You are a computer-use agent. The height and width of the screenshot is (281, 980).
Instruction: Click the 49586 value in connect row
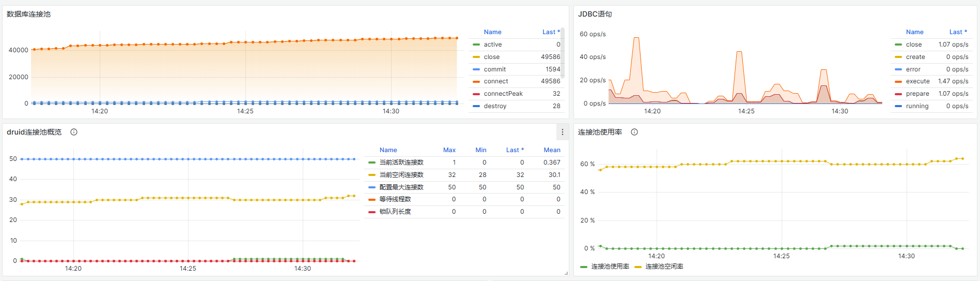click(550, 81)
